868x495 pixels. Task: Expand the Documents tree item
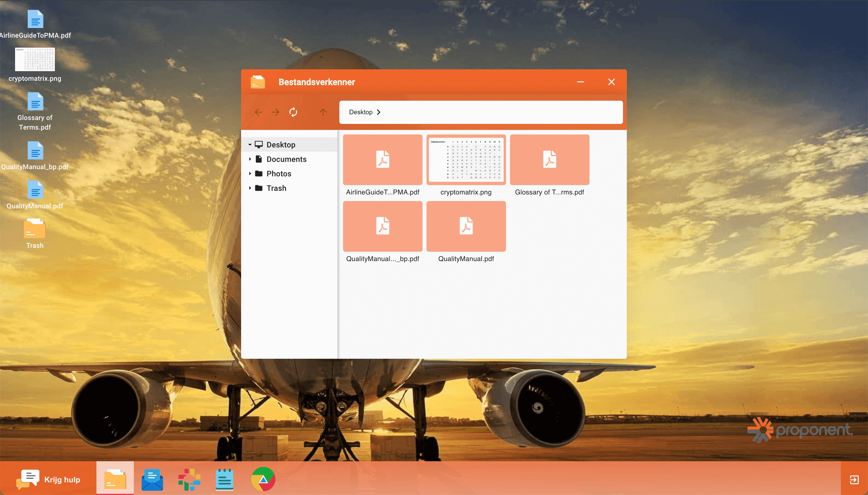coord(250,159)
